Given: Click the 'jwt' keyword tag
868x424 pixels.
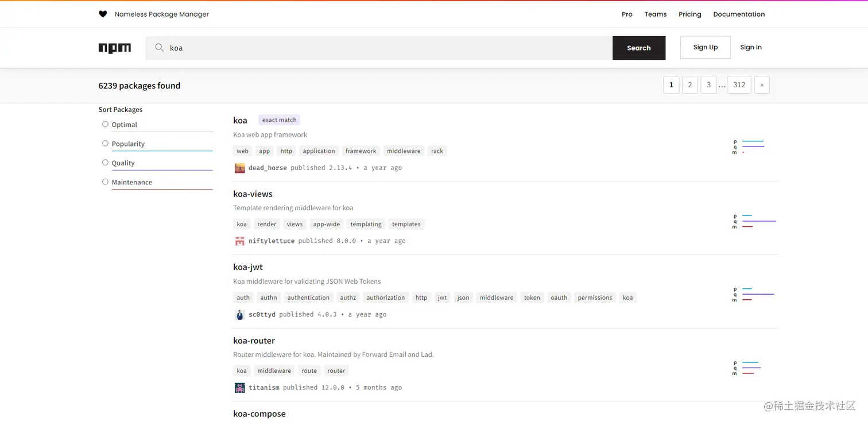Looking at the screenshot, I should click(442, 298).
